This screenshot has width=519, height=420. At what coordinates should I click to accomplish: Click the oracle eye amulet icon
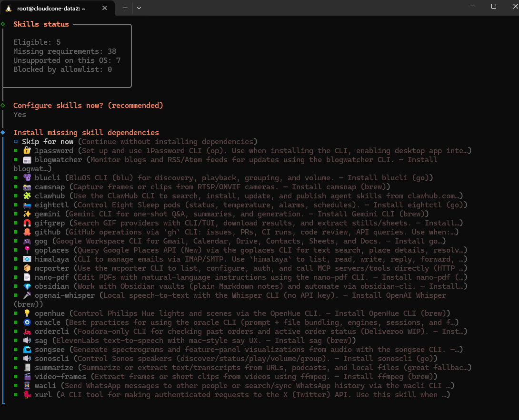pyautogui.click(x=27, y=322)
